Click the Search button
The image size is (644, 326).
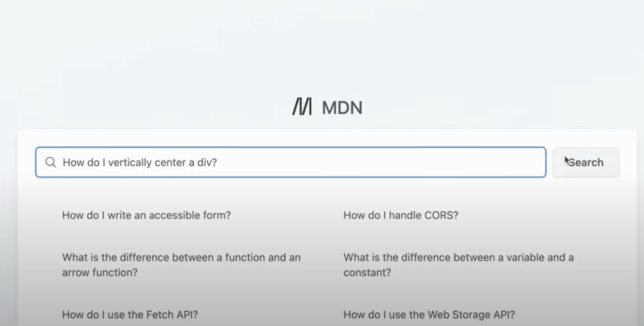(x=586, y=163)
